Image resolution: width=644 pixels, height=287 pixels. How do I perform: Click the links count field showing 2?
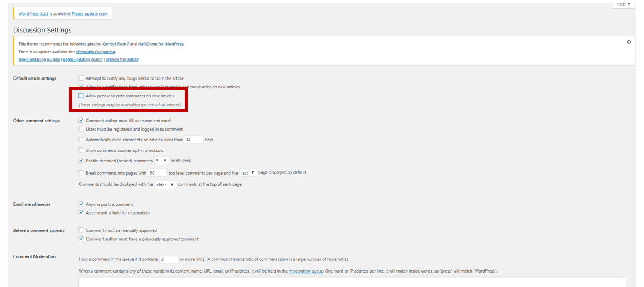[x=169, y=259]
